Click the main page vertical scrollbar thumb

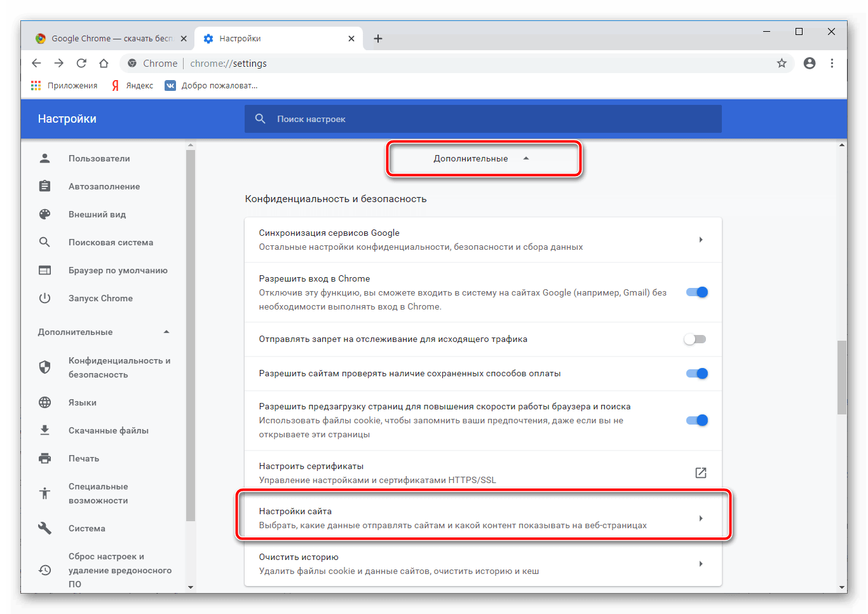tap(842, 378)
